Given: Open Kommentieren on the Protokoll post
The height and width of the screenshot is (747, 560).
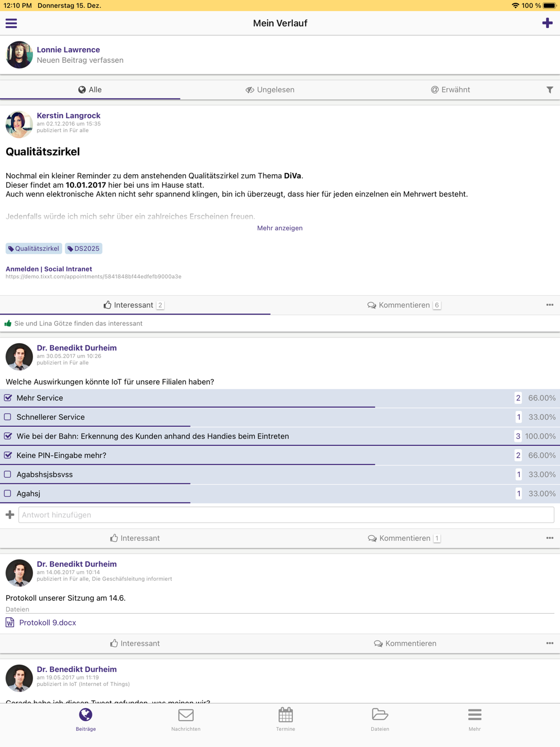Looking at the screenshot, I should [x=405, y=643].
